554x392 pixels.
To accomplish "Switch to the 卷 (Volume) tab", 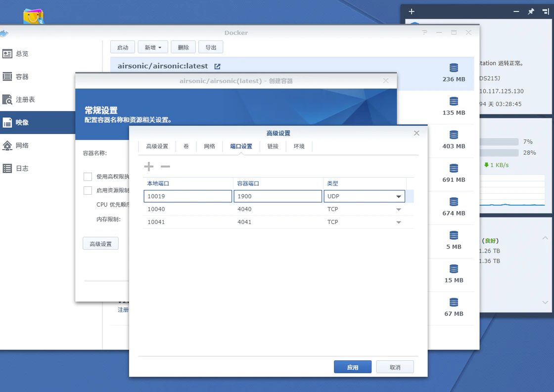I will [x=186, y=146].
